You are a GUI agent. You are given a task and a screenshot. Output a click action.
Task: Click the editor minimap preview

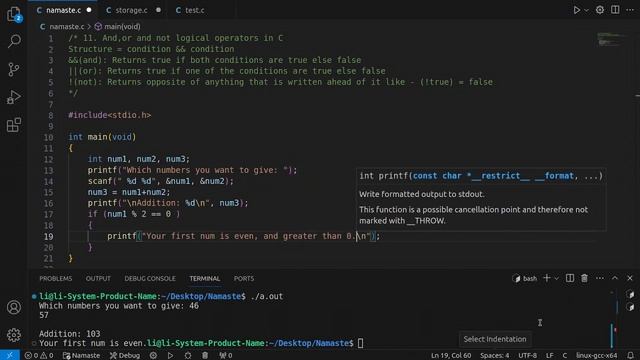tap(611, 40)
